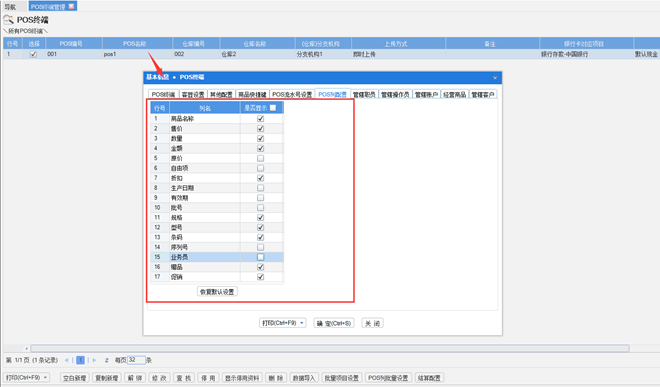Screen dimensions: 660x387
Task: Close the 基本信息 POS终端 dialog with X
Action: (495, 78)
